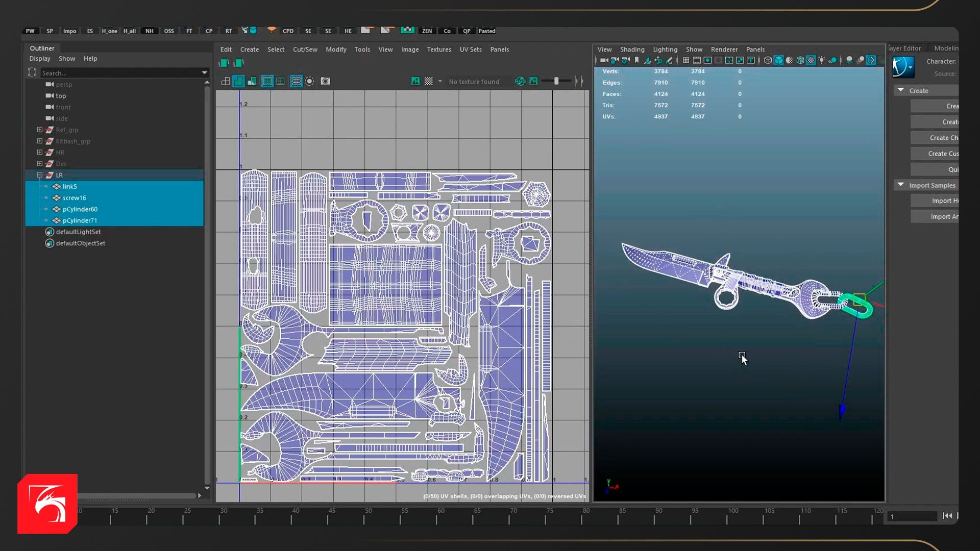The height and width of the screenshot is (551, 980).
Task: Click the viewport grid display icon
Action: [x=686, y=60]
